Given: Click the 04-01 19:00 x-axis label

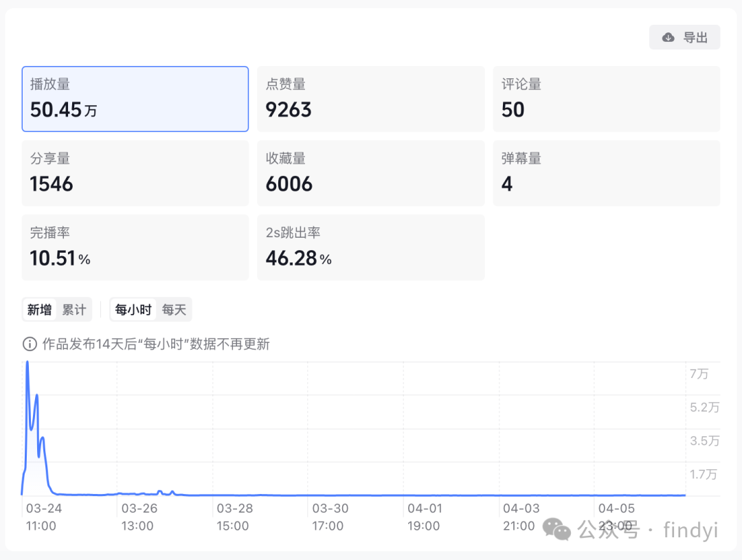Looking at the screenshot, I should click(424, 517).
